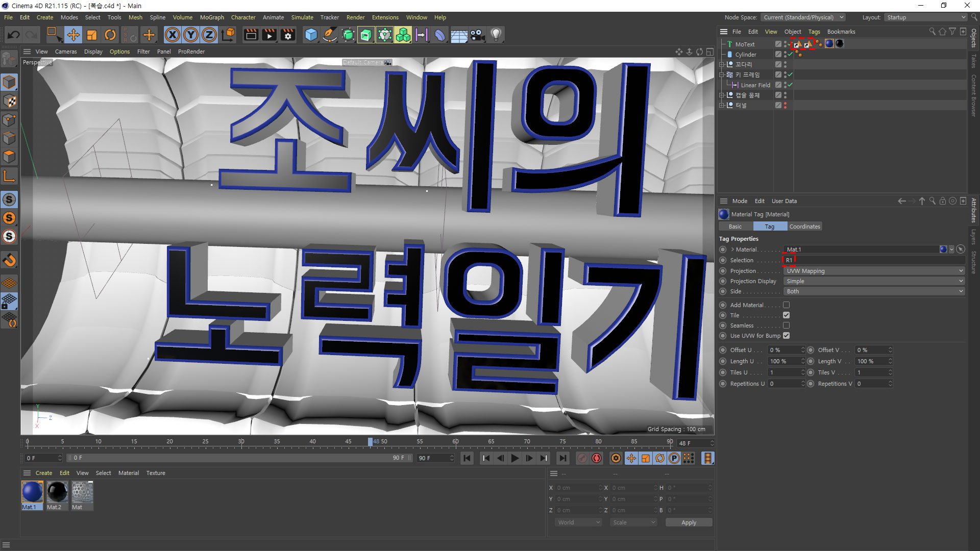980x551 pixels.
Task: Click the Undo arrow icon
Action: point(14,35)
